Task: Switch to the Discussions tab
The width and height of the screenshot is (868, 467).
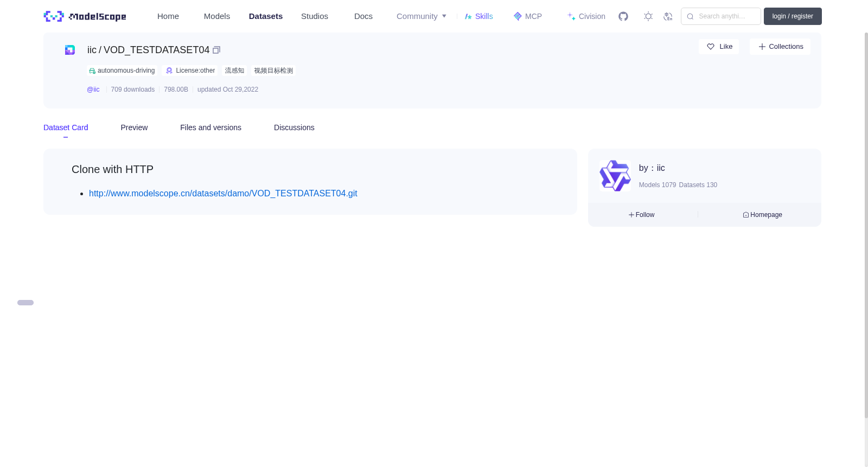Action: (x=294, y=127)
